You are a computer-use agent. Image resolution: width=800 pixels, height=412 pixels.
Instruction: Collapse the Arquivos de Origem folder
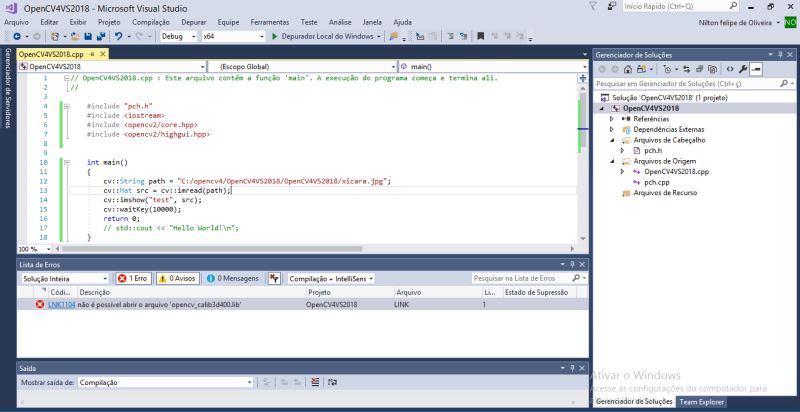pos(612,161)
